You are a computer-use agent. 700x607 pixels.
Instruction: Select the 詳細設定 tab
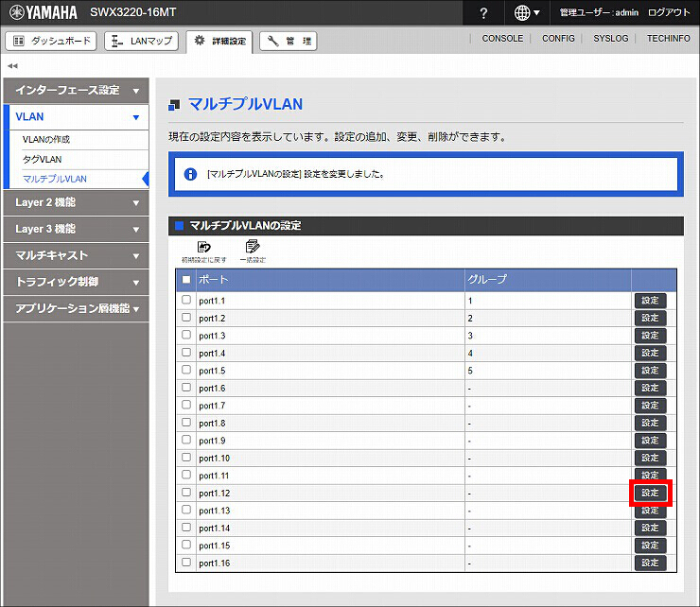(219, 41)
